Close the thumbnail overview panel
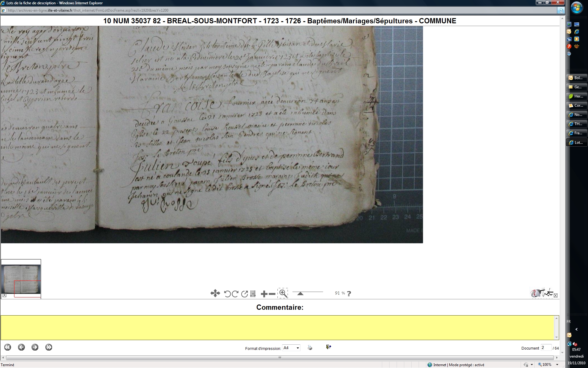The width and height of the screenshot is (588, 368). (5, 295)
